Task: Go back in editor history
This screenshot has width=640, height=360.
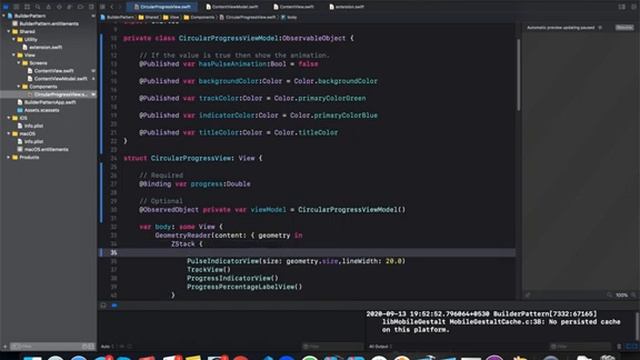Action: (112, 7)
